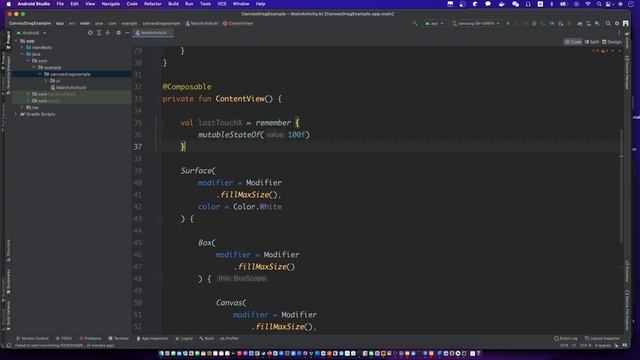Open the Terminal tool window
The width and height of the screenshot is (640, 360).
[119, 338]
